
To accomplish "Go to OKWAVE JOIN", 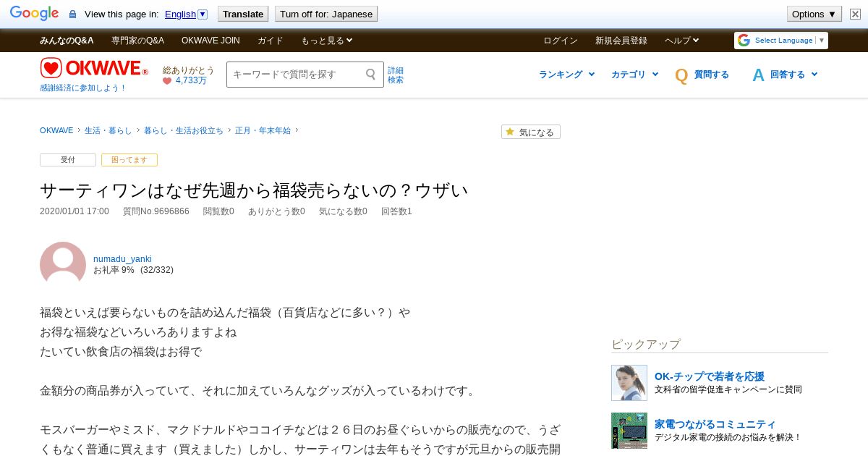I will pyautogui.click(x=210, y=41).
